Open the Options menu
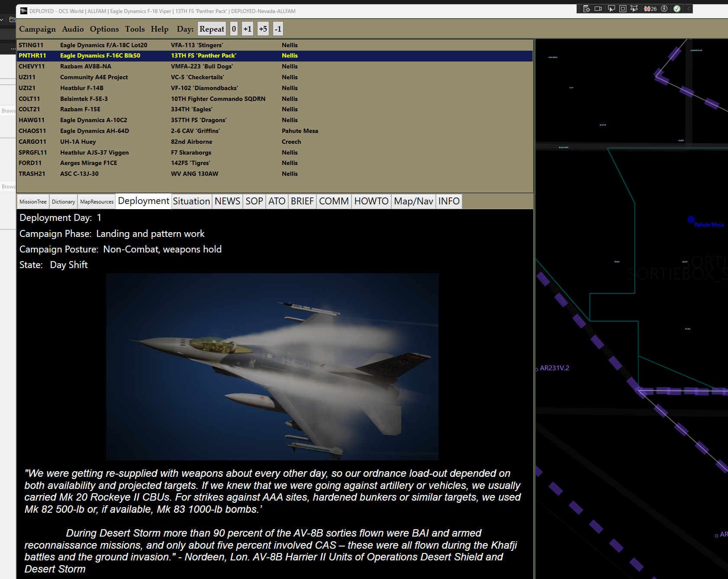 [104, 29]
